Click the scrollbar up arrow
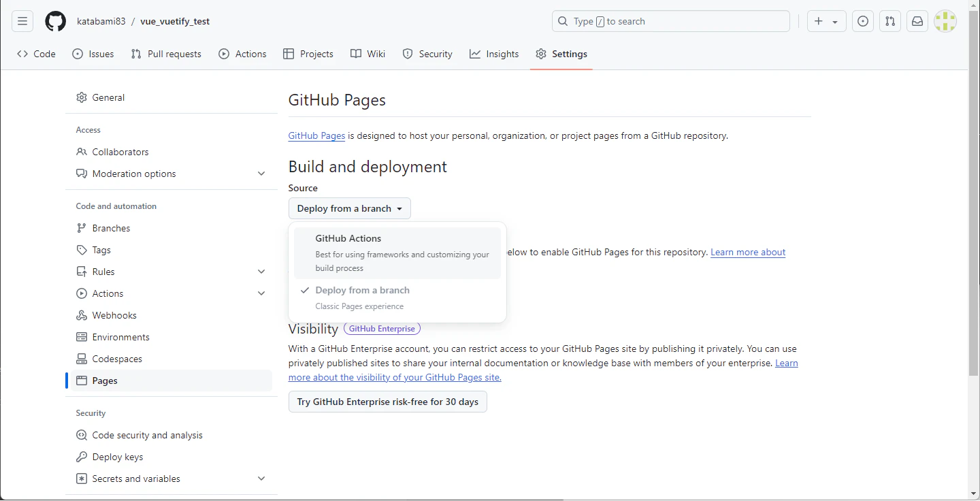Viewport: 980px width, 501px height. (974, 5)
